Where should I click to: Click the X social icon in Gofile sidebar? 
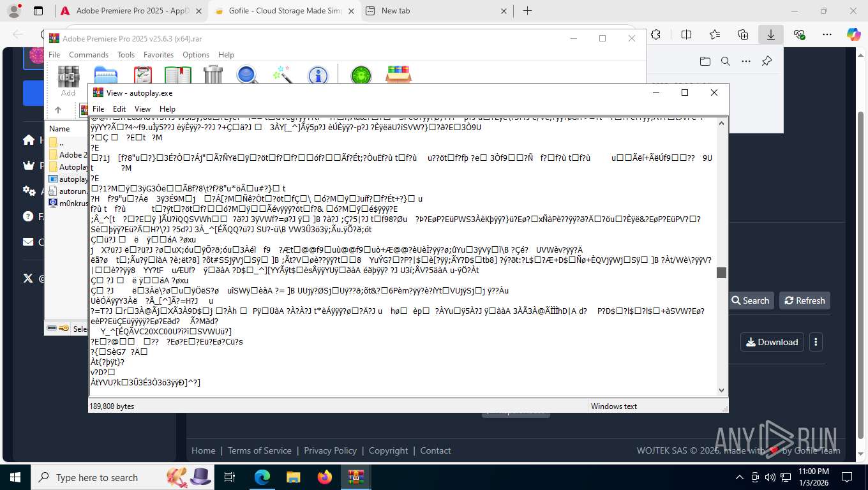[28, 278]
